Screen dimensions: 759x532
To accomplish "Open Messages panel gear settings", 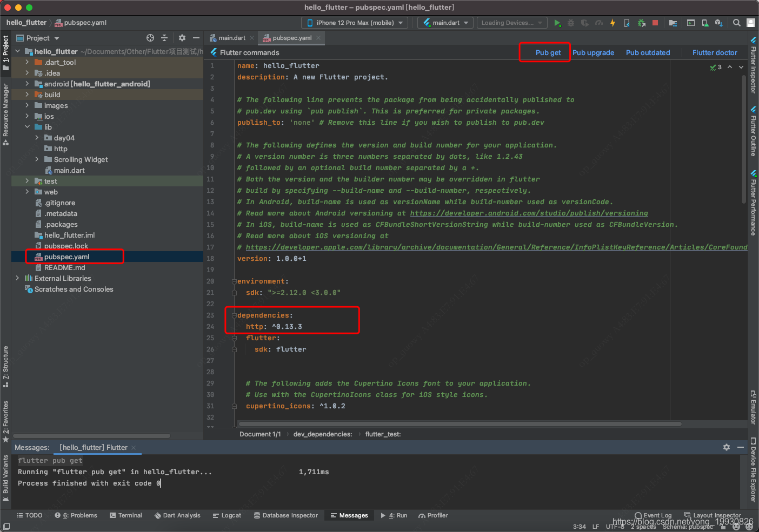I will pyautogui.click(x=727, y=447).
